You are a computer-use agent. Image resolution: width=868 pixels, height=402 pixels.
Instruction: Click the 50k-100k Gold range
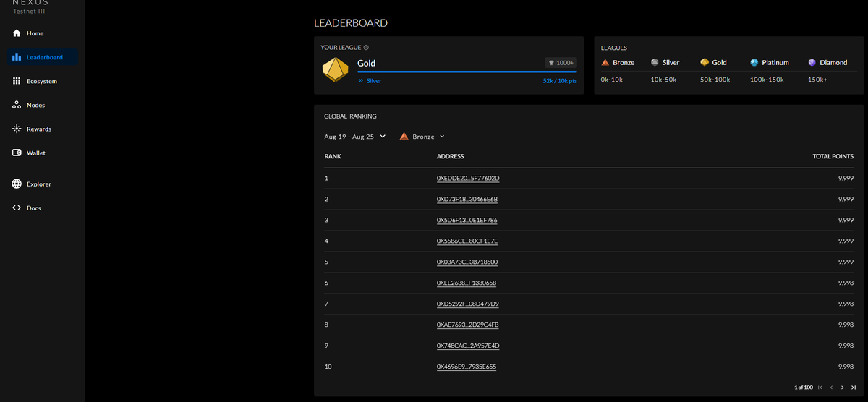click(x=715, y=79)
